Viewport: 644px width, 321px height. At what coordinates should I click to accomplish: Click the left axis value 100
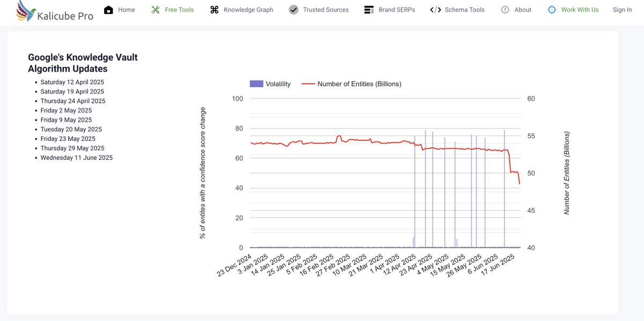point(238,99)
